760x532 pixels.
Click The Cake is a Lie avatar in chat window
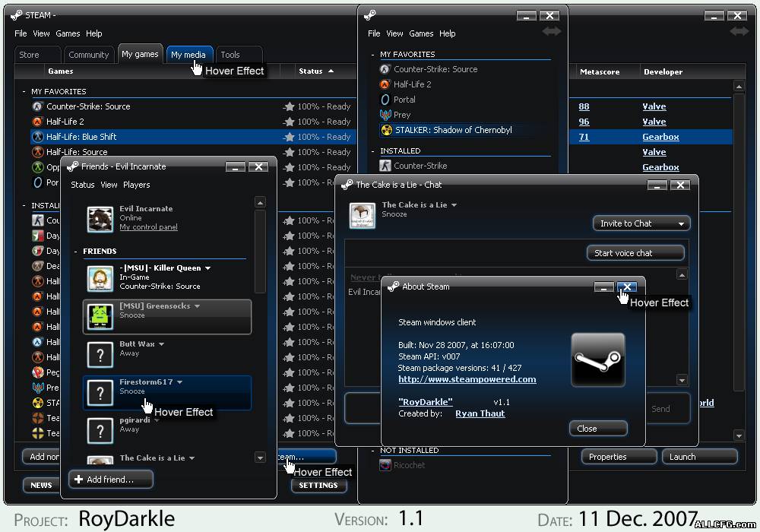click(362, 215)
